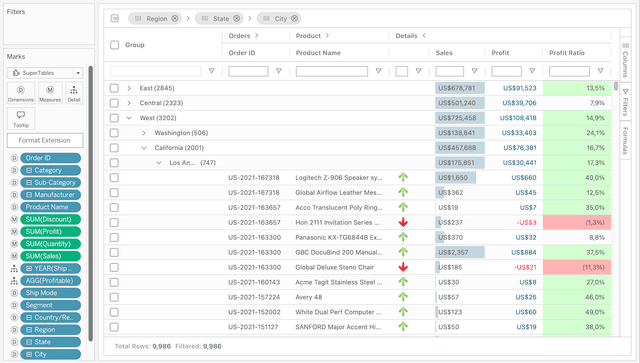Viewport: 640px width, 363px height.
Task: Open filter menu for Profit Ratio column
Action: tap(600, 71)
